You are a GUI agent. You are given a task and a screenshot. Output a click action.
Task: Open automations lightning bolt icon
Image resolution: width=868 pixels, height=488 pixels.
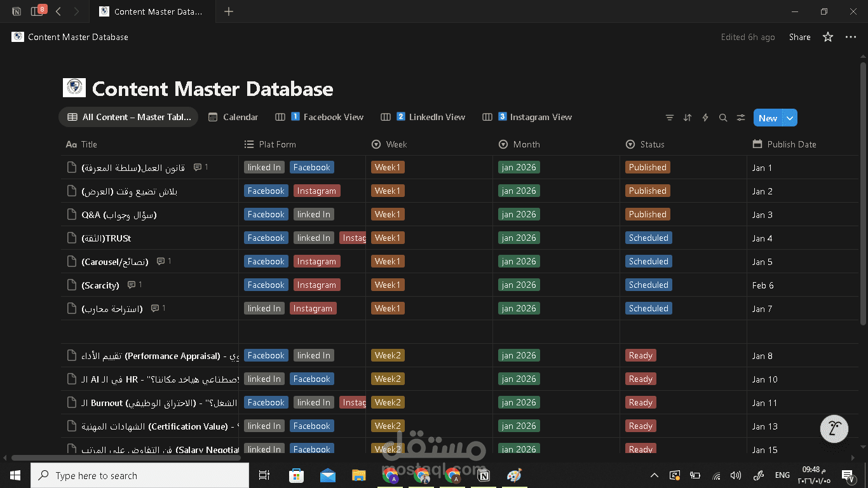tap(705, 118)
